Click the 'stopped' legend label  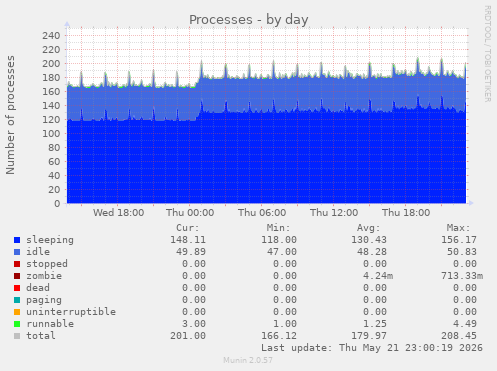[x=47, y=264]
